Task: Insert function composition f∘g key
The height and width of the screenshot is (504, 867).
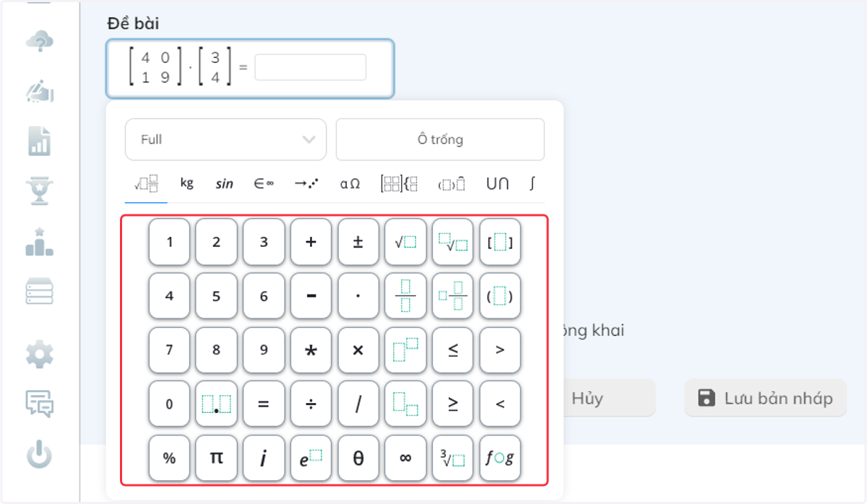Action: [x=501, y=458]
